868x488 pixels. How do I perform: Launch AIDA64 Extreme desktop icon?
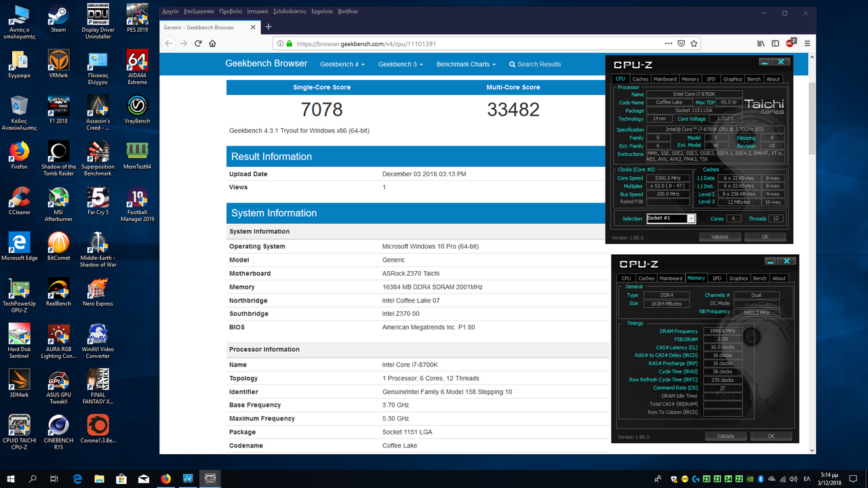tap(138, 67)
